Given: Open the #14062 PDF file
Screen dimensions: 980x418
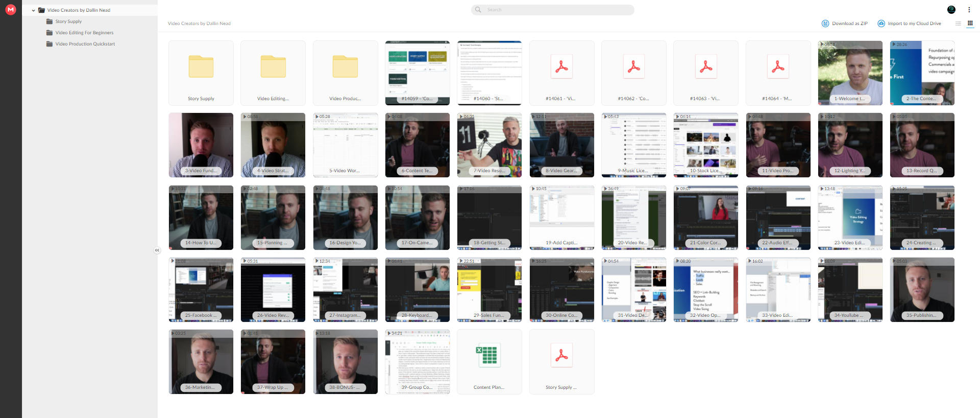Looking at the screenshot, I should [x=634, y=73].
